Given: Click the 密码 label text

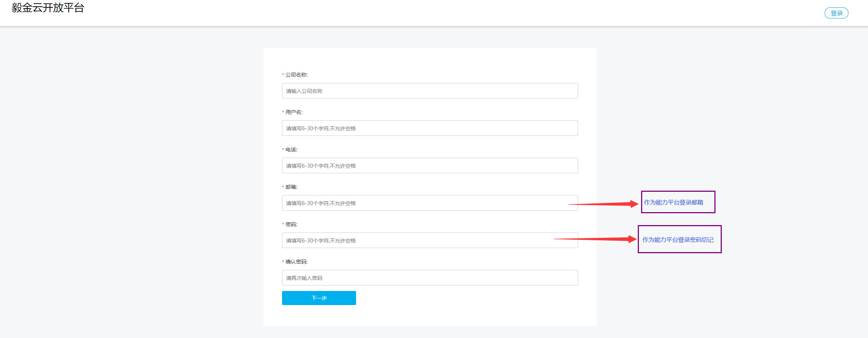Looking at the screenshot, I should click(291, 224).
